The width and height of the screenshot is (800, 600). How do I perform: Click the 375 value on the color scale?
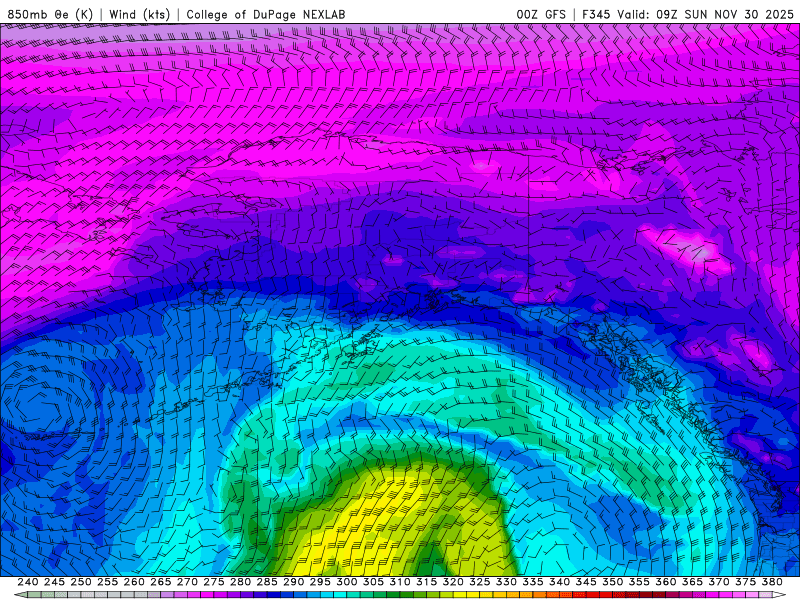point(745,582)
